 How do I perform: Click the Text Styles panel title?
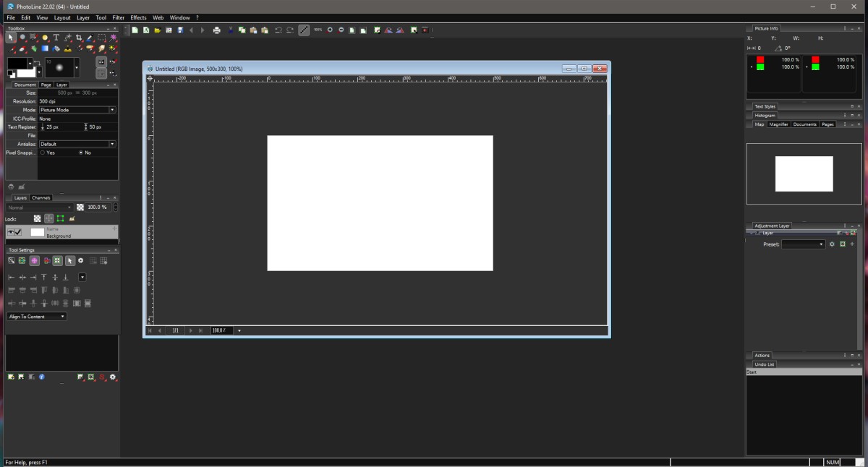[x=765, y=106]
